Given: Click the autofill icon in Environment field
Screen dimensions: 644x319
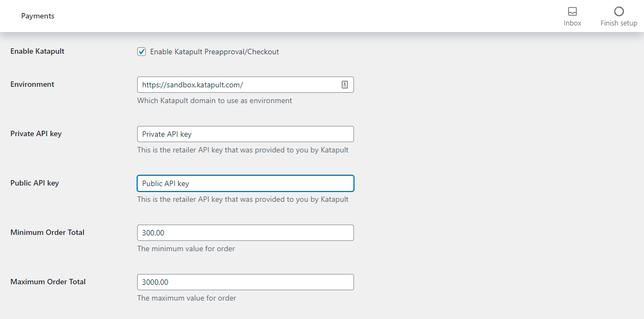Looking at the screenshot, I should coord(345,85).
